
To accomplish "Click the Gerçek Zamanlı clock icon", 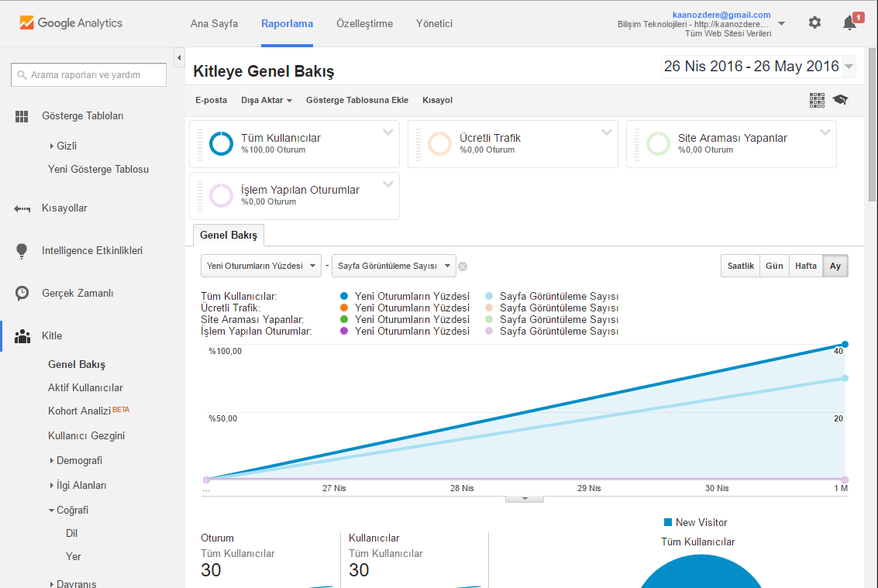I will (x=22, y=294).
